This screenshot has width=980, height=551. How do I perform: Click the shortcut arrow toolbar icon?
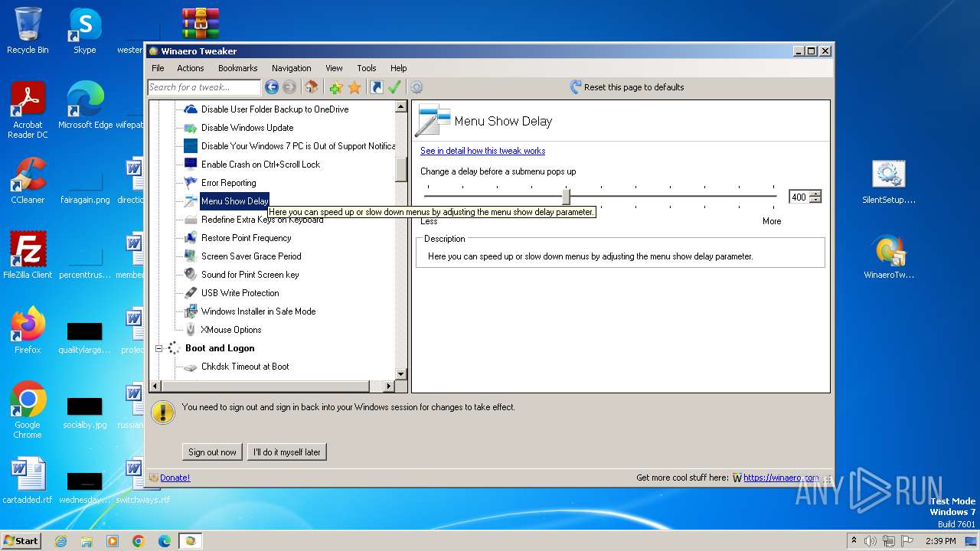(377, 87)
